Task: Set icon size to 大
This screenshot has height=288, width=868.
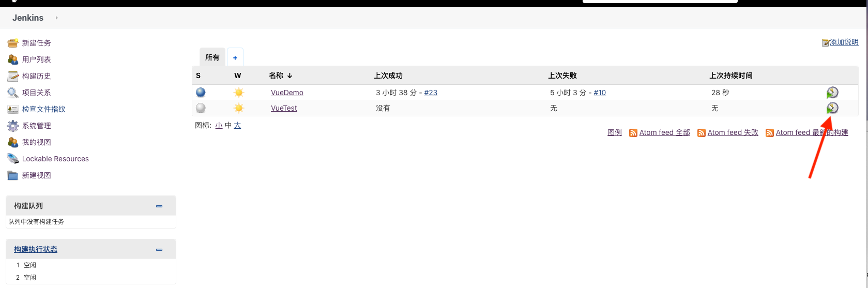Action: (237, 125)
